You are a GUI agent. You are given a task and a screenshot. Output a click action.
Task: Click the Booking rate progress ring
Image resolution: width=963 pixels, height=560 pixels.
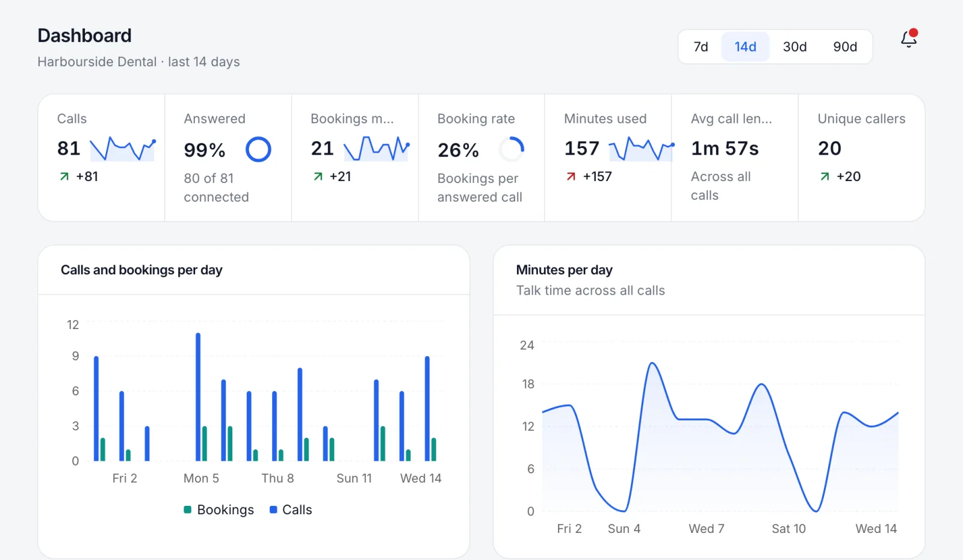click(512, 149)
